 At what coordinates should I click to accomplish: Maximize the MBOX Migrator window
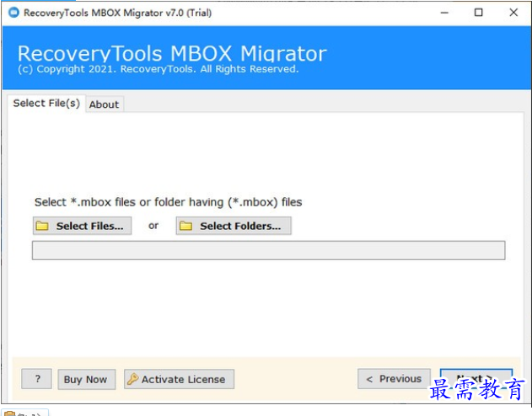[x=478, y=13]
